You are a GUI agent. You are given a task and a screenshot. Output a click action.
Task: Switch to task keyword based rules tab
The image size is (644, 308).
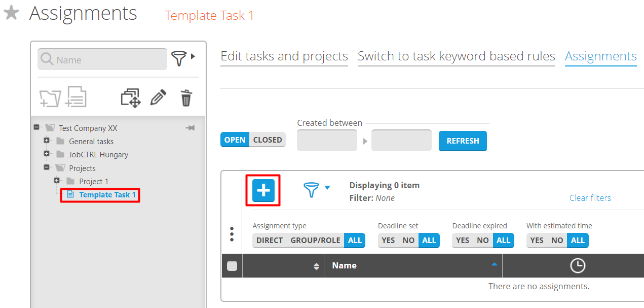click(456, 56)
